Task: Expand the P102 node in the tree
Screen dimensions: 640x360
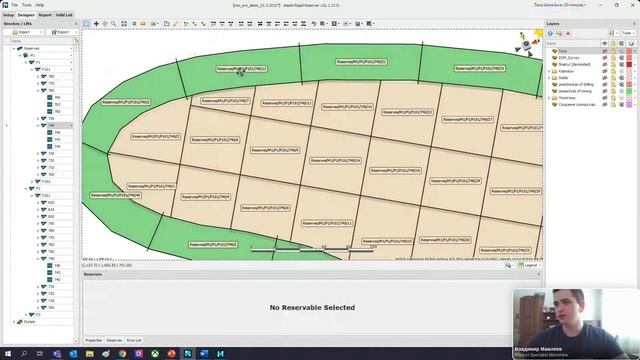Action: coord(32,181)
